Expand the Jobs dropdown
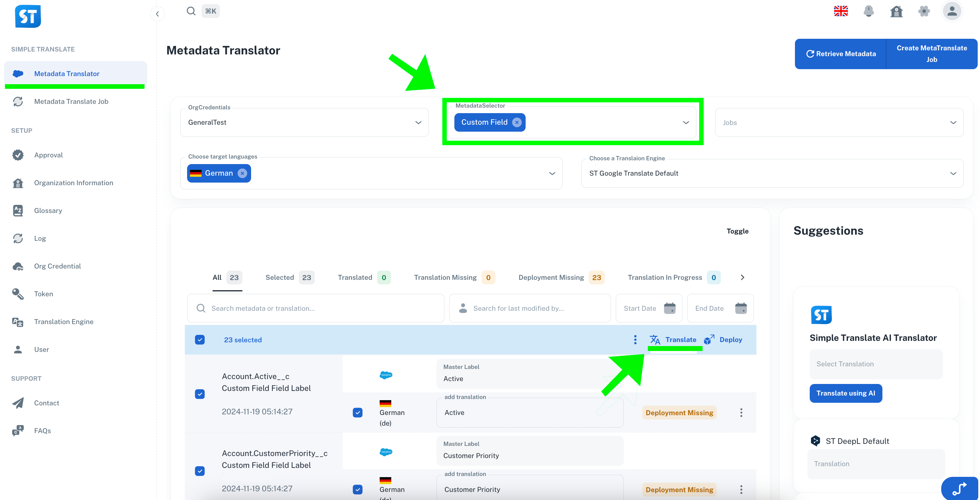The image size is (980, 500). (953, 122)
